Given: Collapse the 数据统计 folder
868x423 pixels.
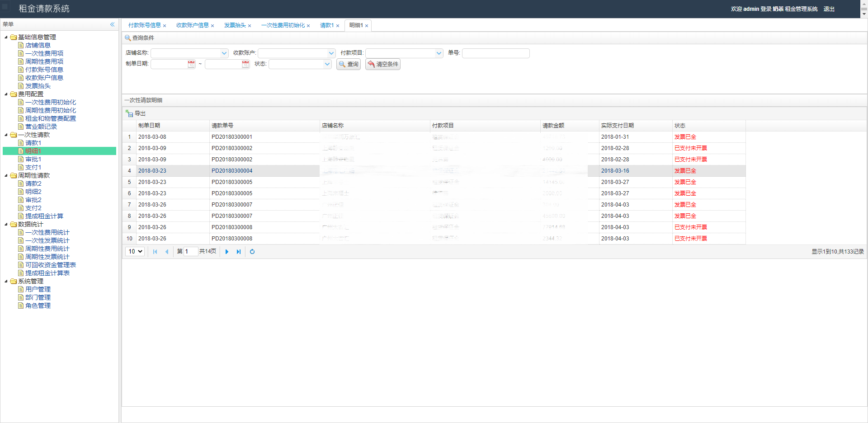Looking at the screenshot, I should pyautogui.click(x=6, y=224).
